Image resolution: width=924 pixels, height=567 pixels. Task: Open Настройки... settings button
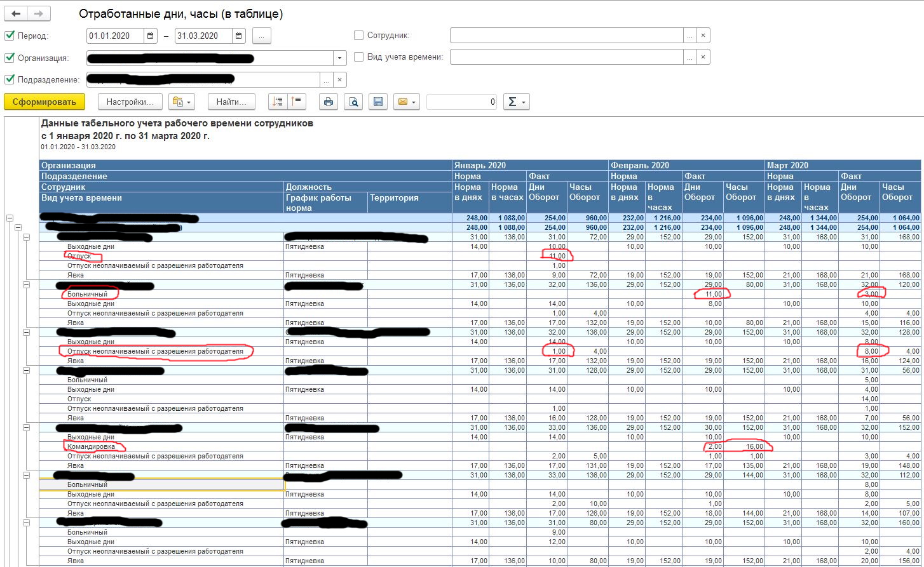tap(130, 102)
